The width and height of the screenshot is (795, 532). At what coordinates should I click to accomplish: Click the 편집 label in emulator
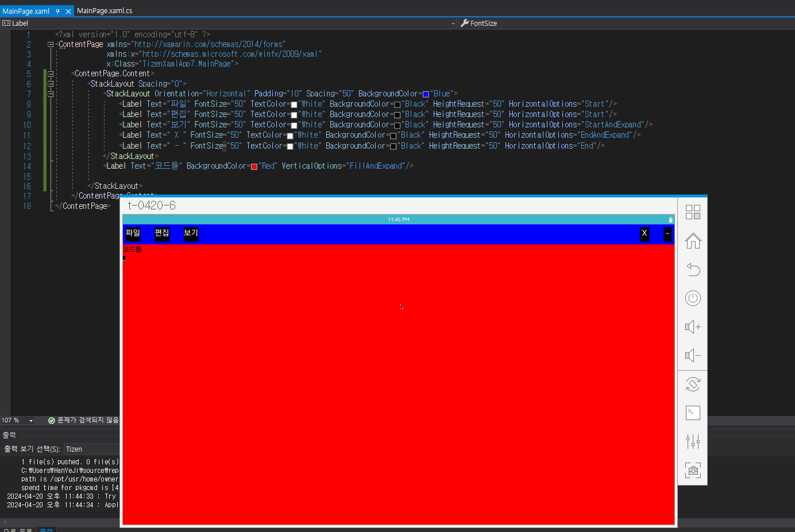162,233
